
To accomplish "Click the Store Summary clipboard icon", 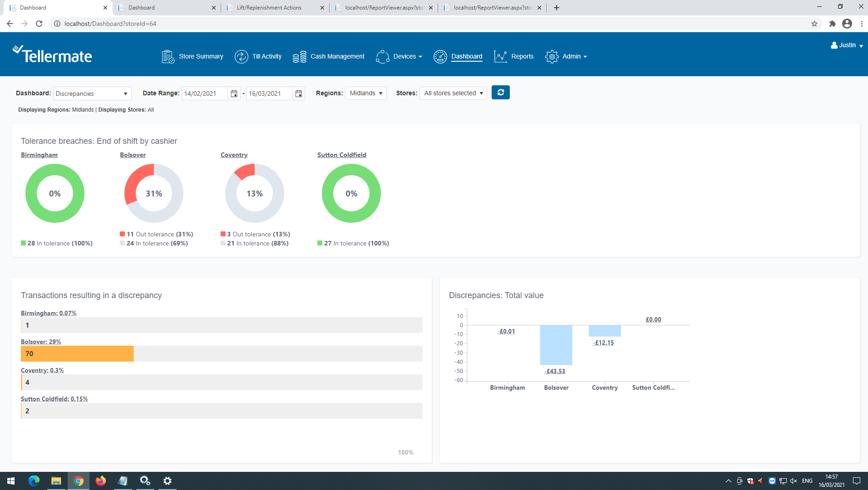I will click(168, 57).
